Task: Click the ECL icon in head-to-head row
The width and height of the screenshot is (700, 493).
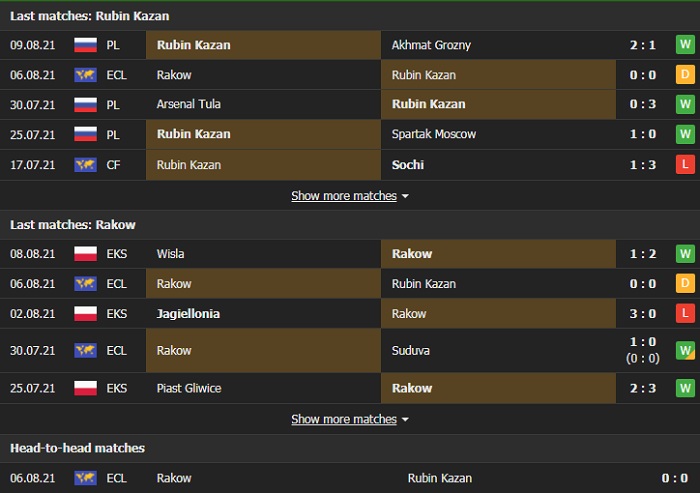Action: tap(85, 478)
